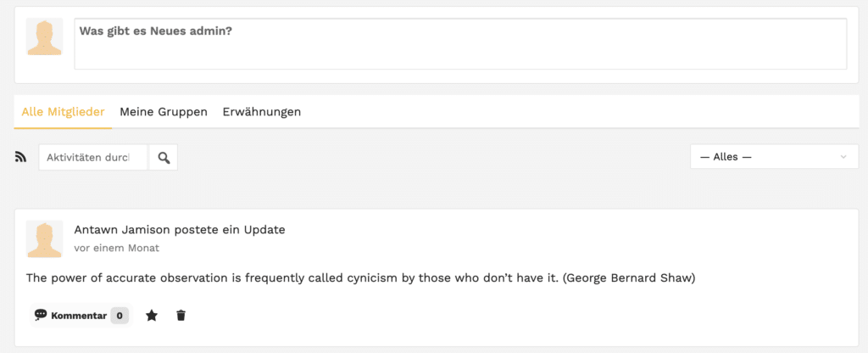Expand the filter using its chevron arrow
This screenshot has width=868, height=353.
pos(843,157)
